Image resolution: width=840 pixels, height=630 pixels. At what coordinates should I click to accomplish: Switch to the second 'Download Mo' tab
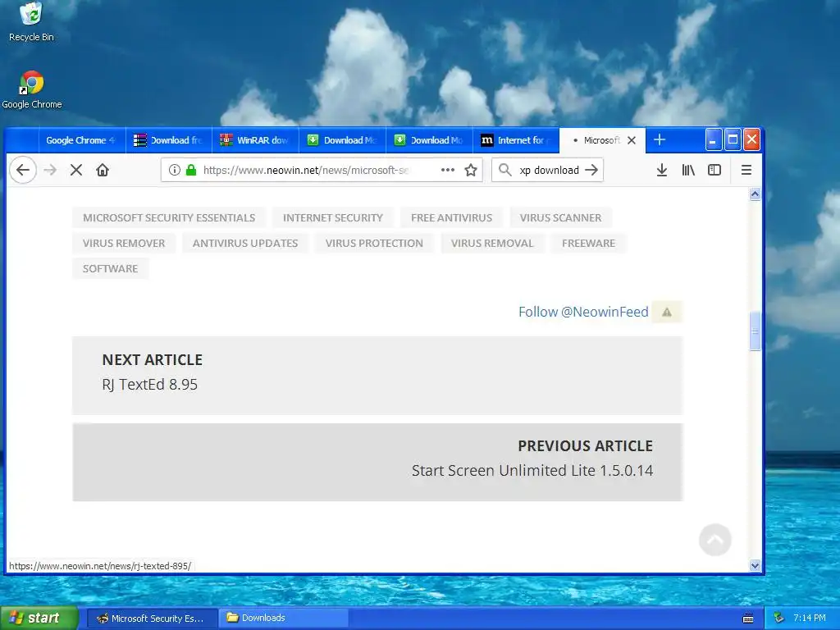(x=429, y=140)
